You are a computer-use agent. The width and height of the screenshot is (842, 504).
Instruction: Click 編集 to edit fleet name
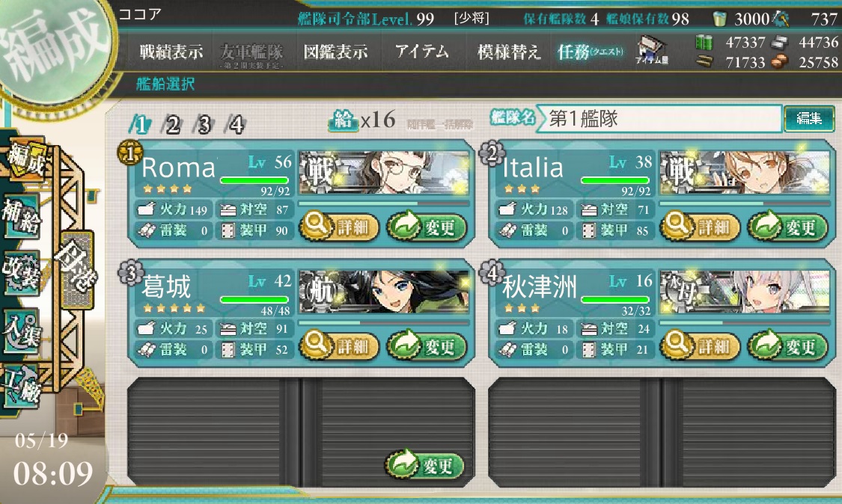pyautogui.click(x=809, y=118)
